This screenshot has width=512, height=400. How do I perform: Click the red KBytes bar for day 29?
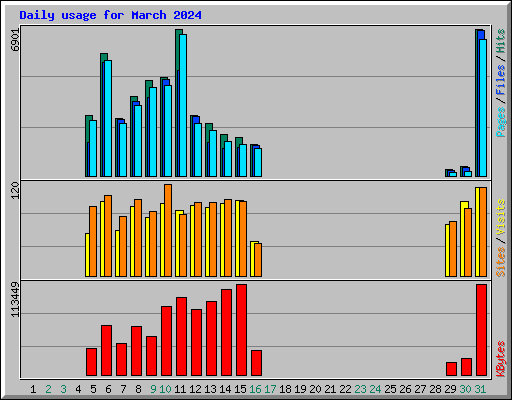451,369
